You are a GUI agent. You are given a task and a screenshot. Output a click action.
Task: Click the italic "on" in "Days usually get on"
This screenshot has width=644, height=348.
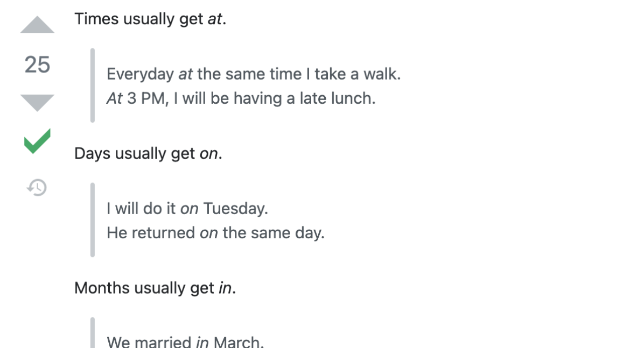[x=208, y=154]
